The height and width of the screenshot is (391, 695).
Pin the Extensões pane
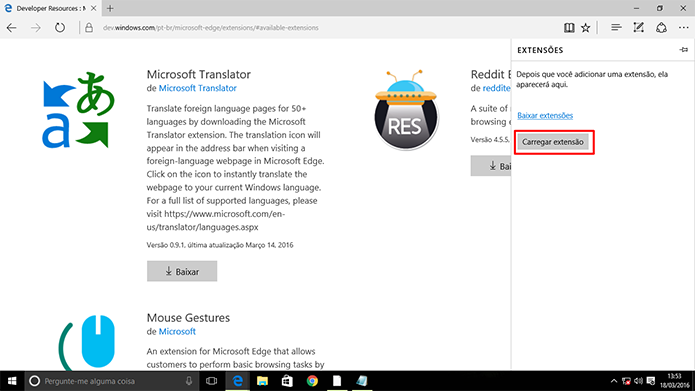(683, 50)
